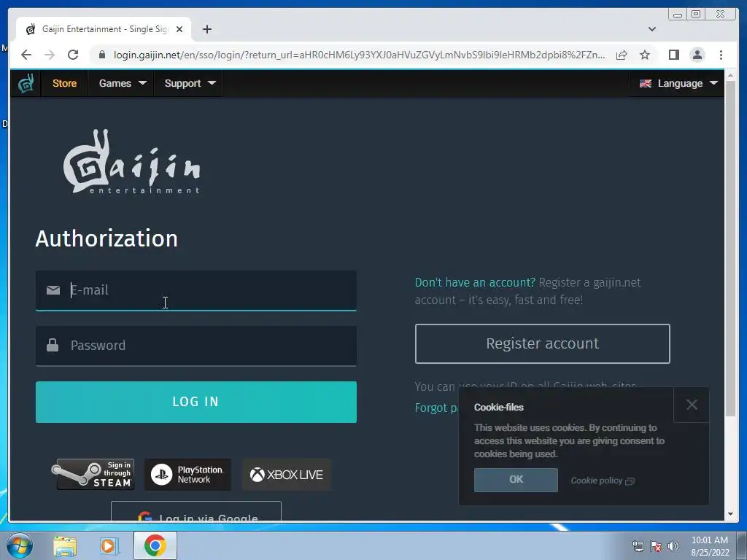The height and width of the screenshot is (560, 747).
Task: Open the tab search chevron
Action: pyautogui.click(x=652, y=29)
